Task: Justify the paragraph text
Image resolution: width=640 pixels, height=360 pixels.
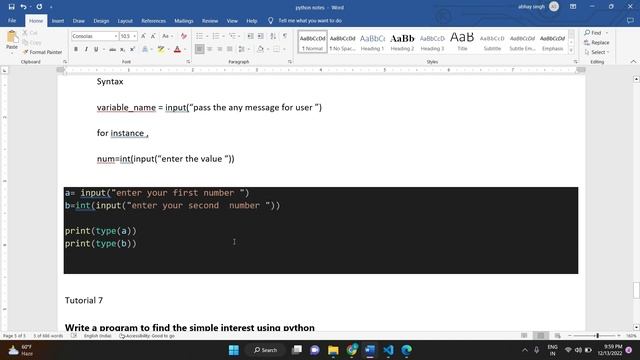Action: coord(229,49)
